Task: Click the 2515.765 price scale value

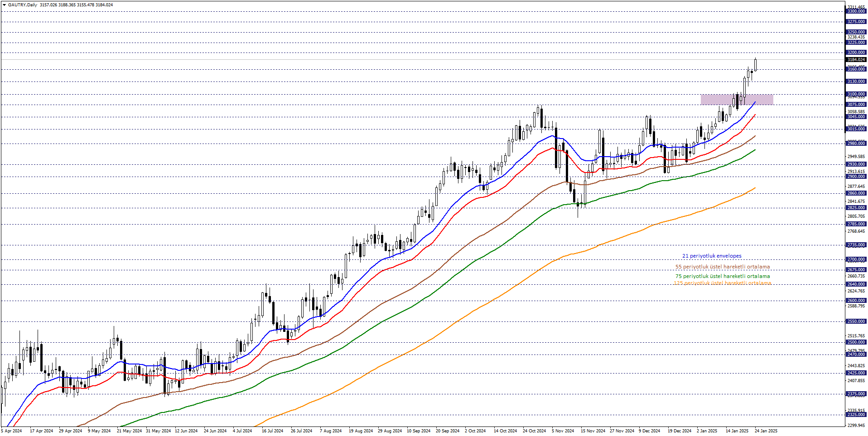Action: tap(856, 336)
